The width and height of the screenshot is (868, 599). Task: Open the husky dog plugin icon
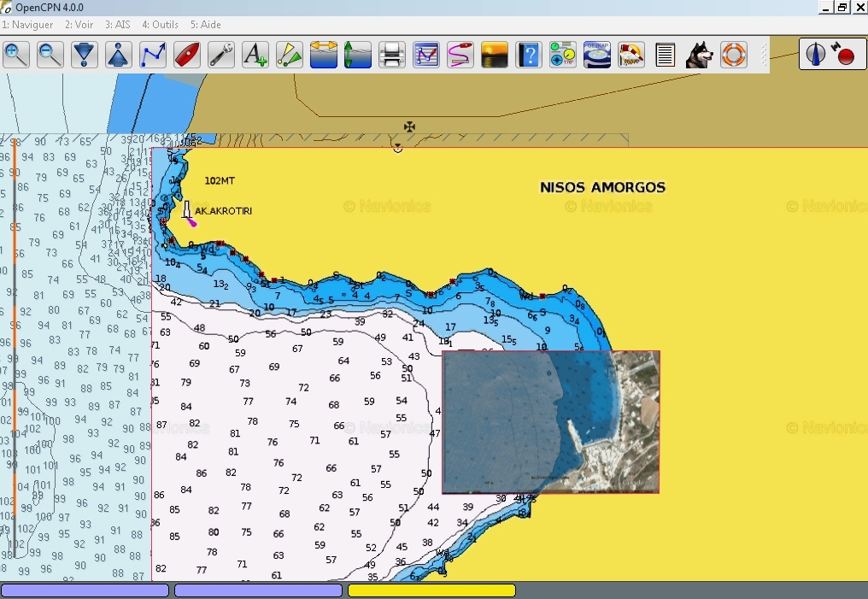pos(700,55)
